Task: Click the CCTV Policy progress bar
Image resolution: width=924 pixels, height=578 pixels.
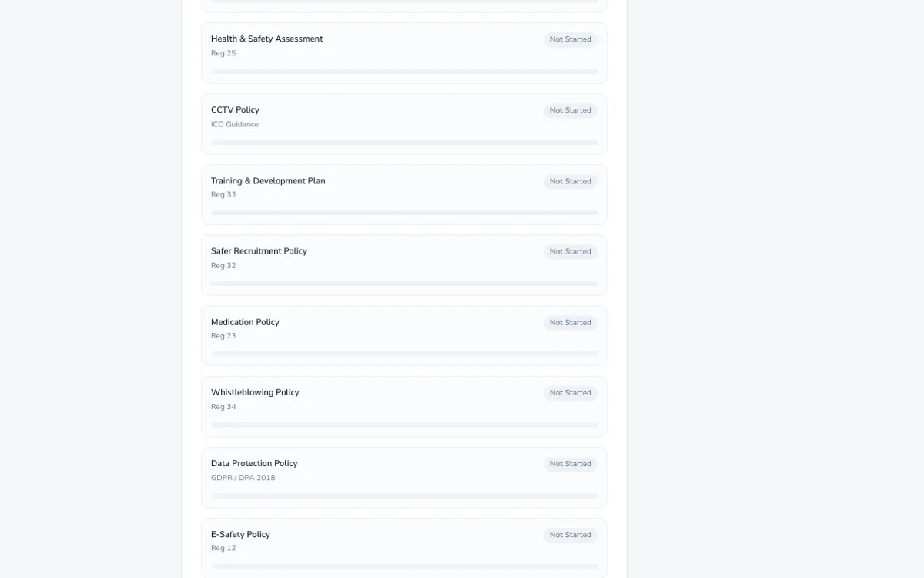Action: [x=404, y=142]
